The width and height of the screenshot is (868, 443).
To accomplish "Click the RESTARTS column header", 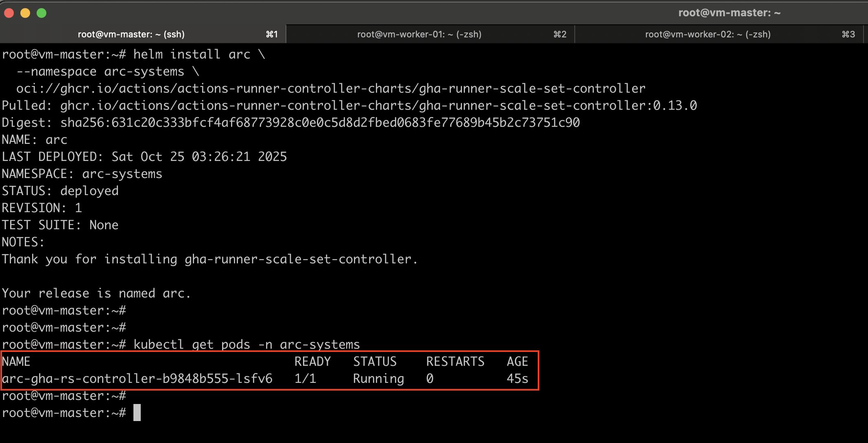I will point(455,361).
